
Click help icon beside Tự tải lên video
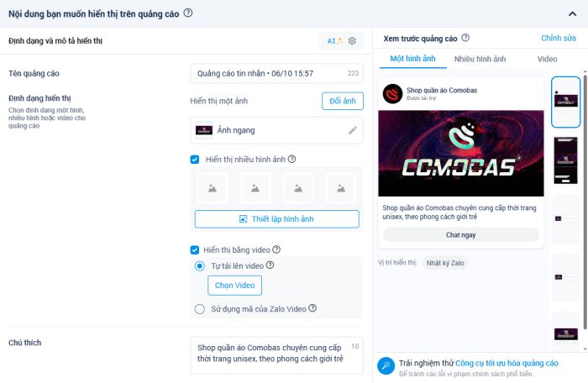270,265
